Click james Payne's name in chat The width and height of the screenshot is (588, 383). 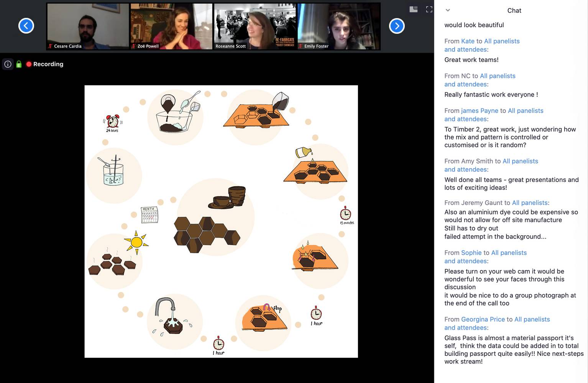coord(480,111)
